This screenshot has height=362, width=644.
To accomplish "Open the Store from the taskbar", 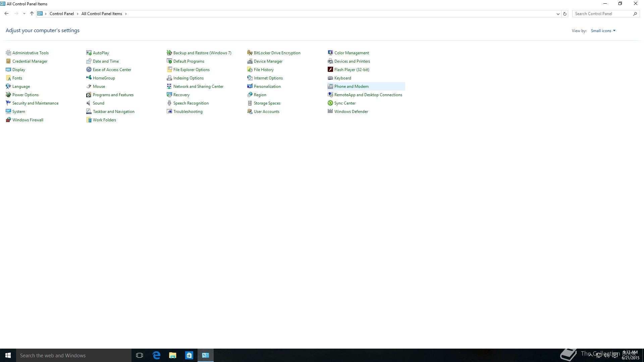I will pos(189,355).
